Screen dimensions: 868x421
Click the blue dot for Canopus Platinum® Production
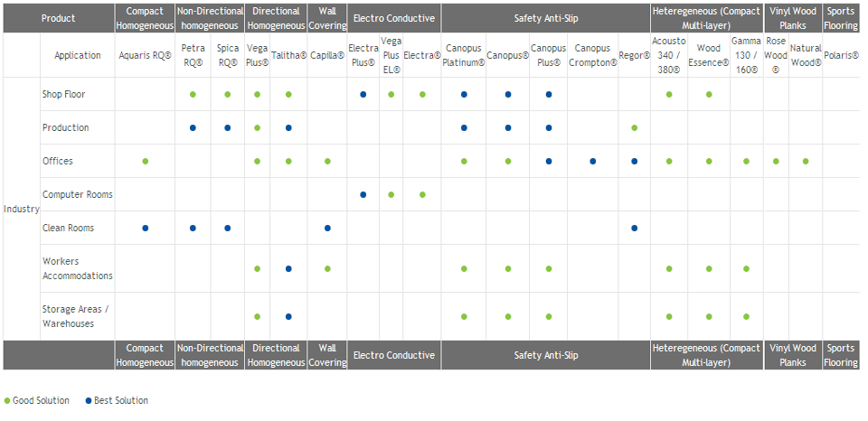(x=464, y=127)
